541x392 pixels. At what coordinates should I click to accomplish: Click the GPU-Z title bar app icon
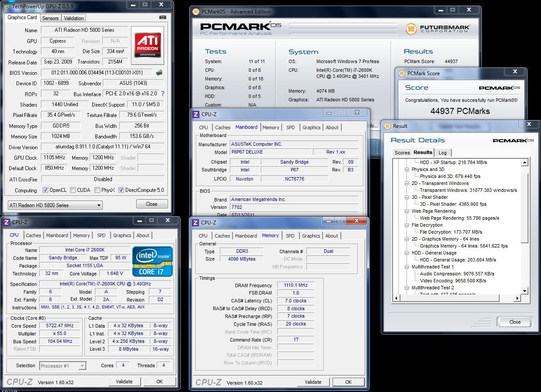coord(7,6)
